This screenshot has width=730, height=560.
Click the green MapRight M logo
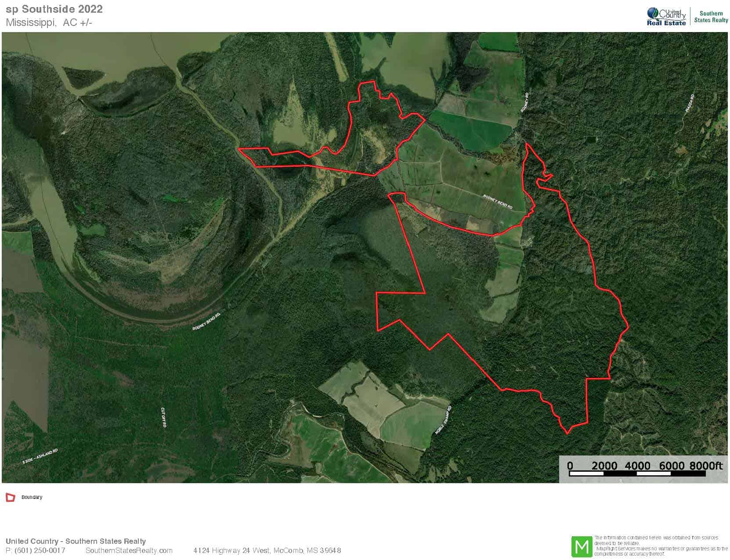point(582,546)
